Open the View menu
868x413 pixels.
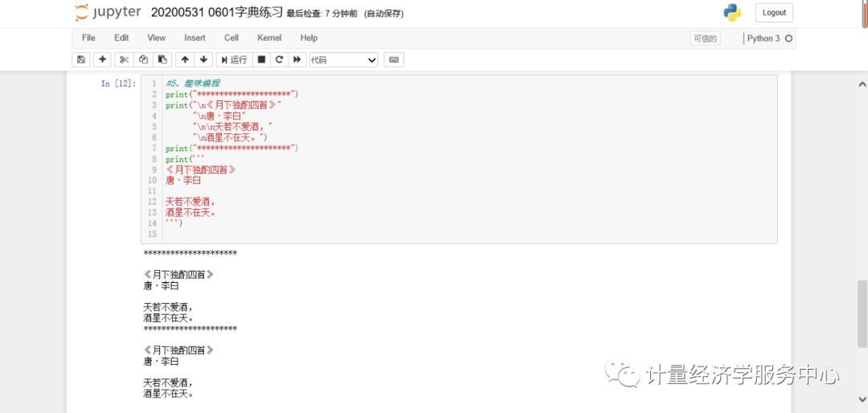click(x=156, y=39)
